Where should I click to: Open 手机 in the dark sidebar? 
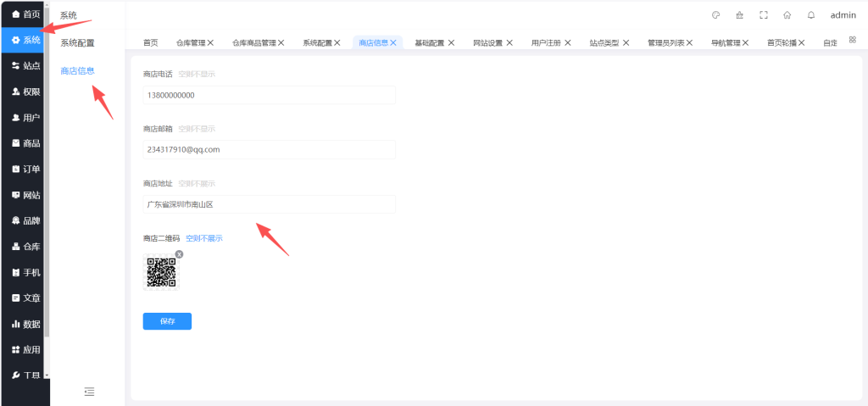[25, 273]
